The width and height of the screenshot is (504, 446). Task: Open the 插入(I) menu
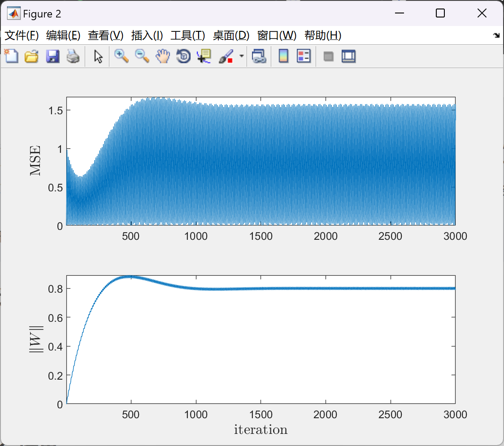click(147, 35)
